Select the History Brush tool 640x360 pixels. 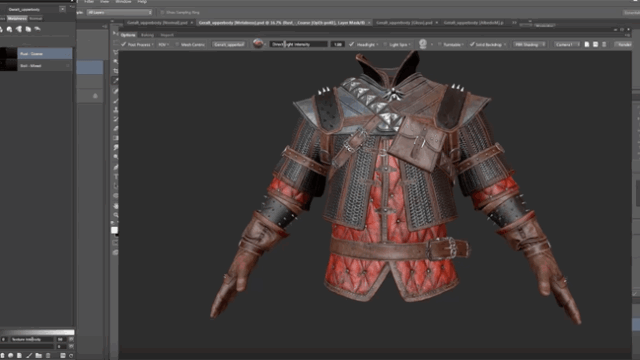tap(116, 119)
